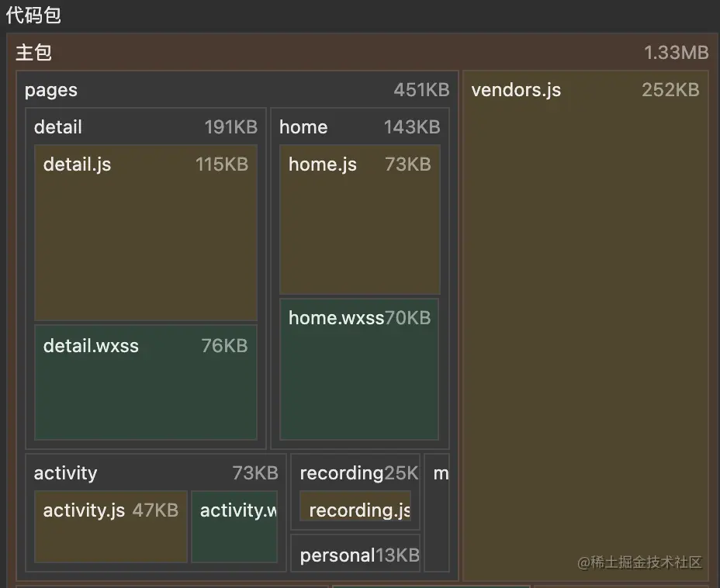Viewport: 720px width, 588px height.
Task: Click the 143KB home folder size
Action: coord(412,127)
